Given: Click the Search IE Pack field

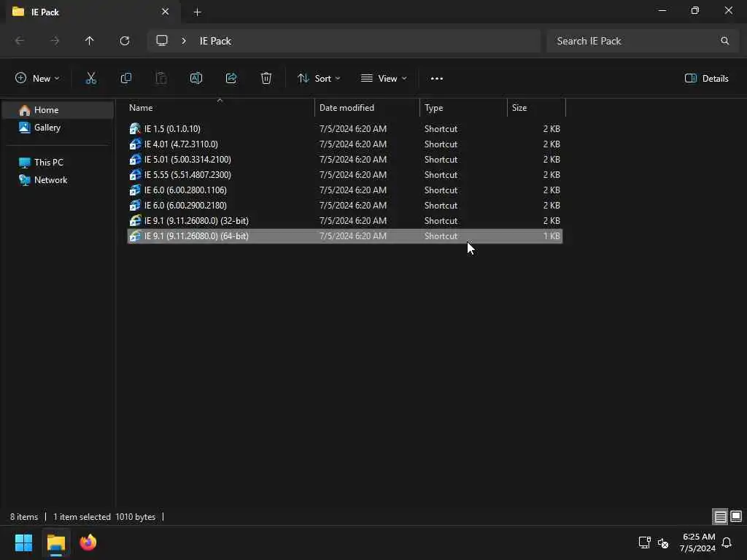Looking at the screenshot, I should coord(643,41).
